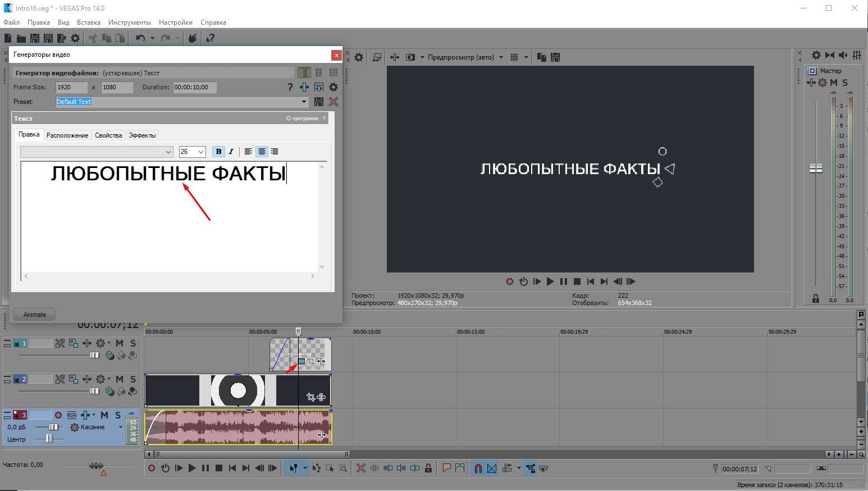Click Undo in the main toolbar
The width and height of the screenshot is (868, 491).
pyautogui.click(x=140, y=38)
